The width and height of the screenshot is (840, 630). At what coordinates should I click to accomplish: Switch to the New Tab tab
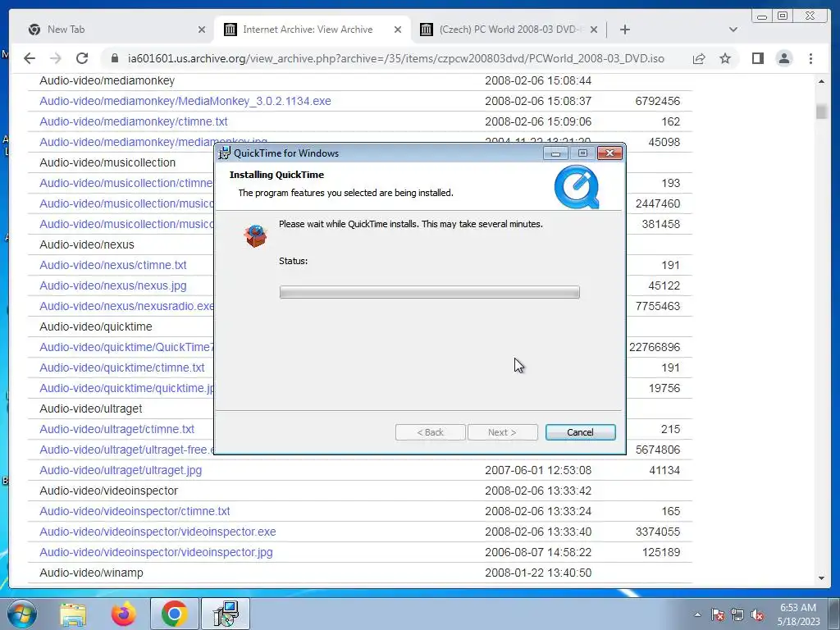115,30
